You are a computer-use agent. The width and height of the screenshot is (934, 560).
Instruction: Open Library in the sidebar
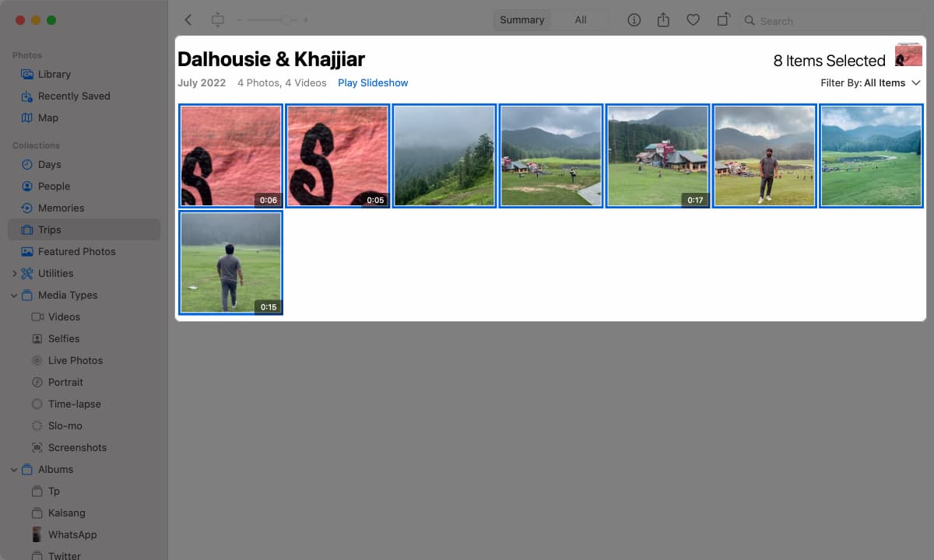(x=84, y=75)
